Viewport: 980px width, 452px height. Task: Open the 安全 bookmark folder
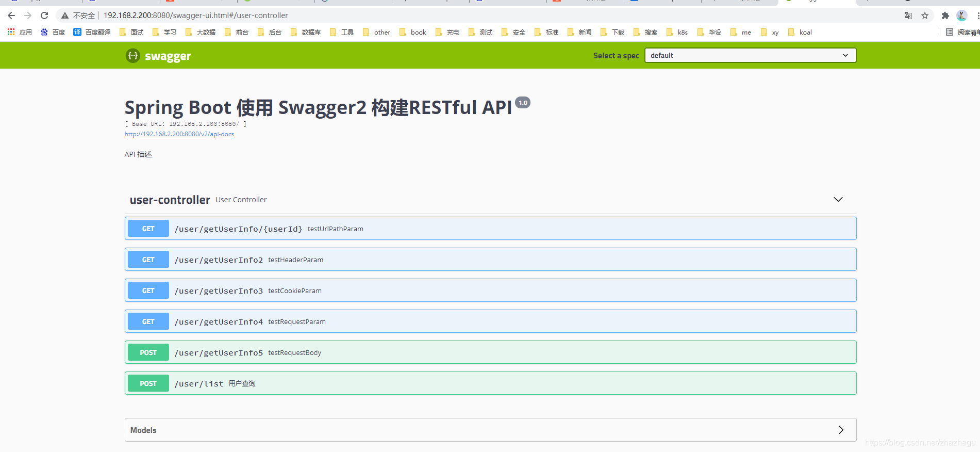tap(513, 32)
